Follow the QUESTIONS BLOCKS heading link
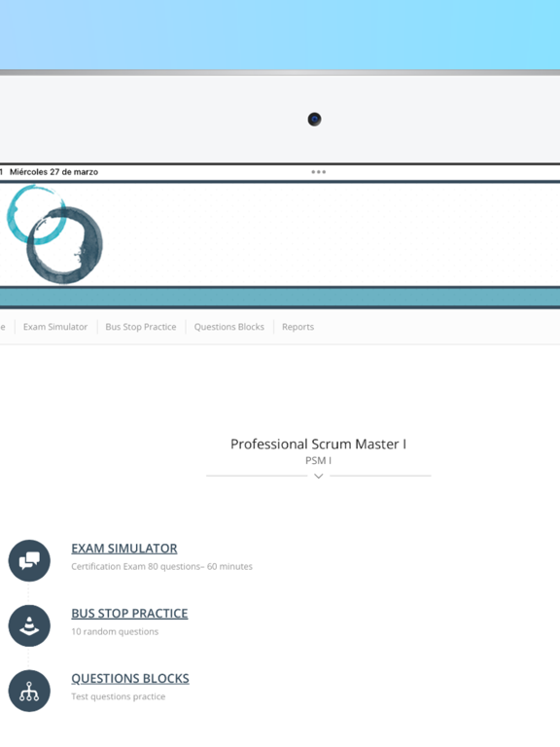The width and height of the screenshot is (560, 747). [x=130, y=678]
